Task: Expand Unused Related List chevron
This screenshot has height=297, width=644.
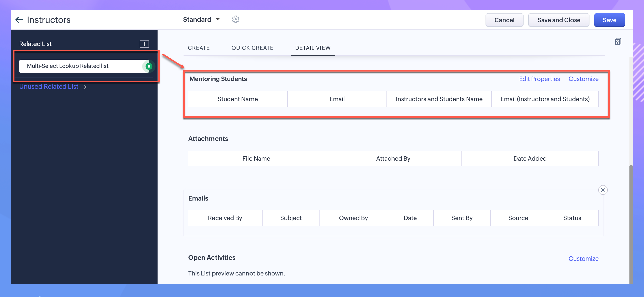Action: (85, 87)
